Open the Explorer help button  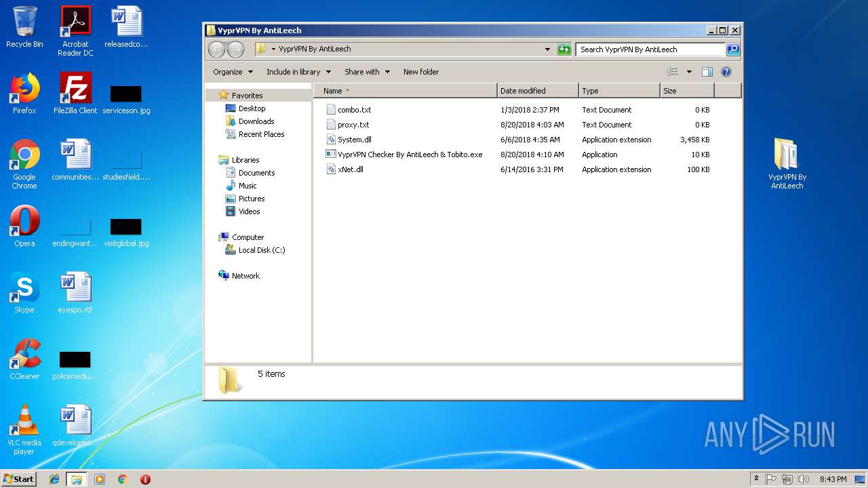click(726, 72)
